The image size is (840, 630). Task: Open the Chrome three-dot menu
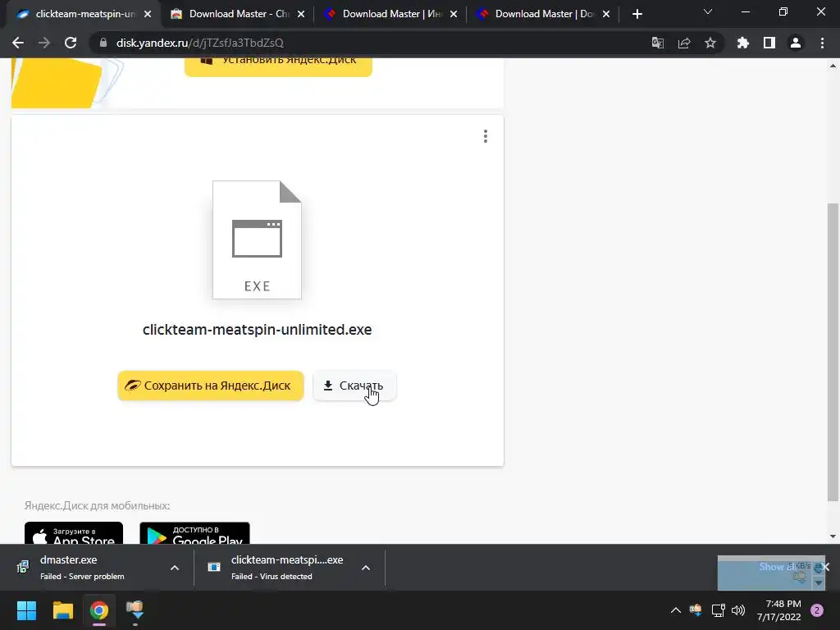[822, 43]
